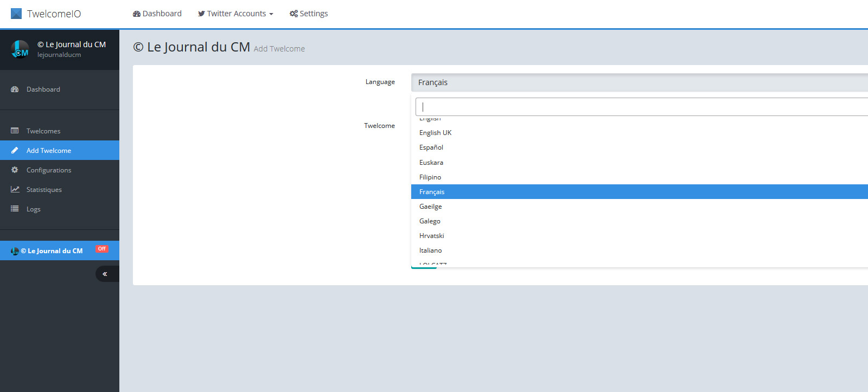This screenshot has height=392, width=868.
Task: Choose Hrvatski from the language list
Action: [x=640, y=236]
